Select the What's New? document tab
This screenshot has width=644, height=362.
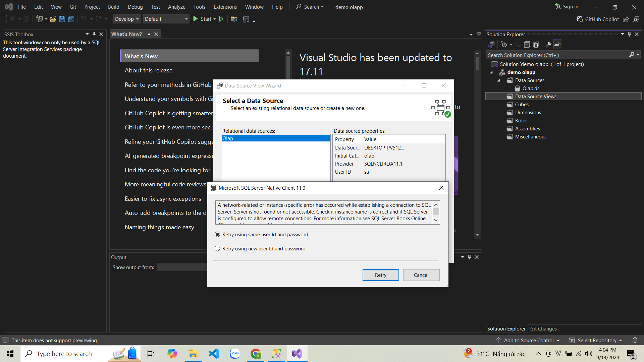click(126, 34)
